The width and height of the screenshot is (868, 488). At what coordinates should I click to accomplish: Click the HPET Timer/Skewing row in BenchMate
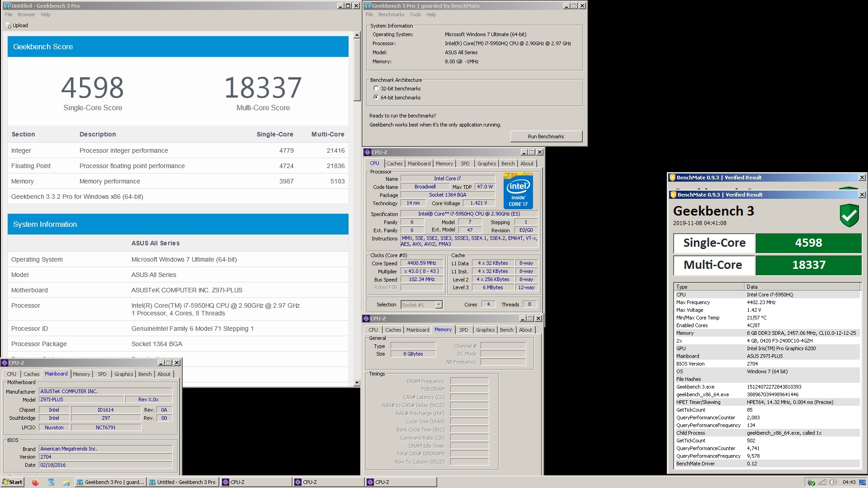pyautogui.click(x=767, y=403)
